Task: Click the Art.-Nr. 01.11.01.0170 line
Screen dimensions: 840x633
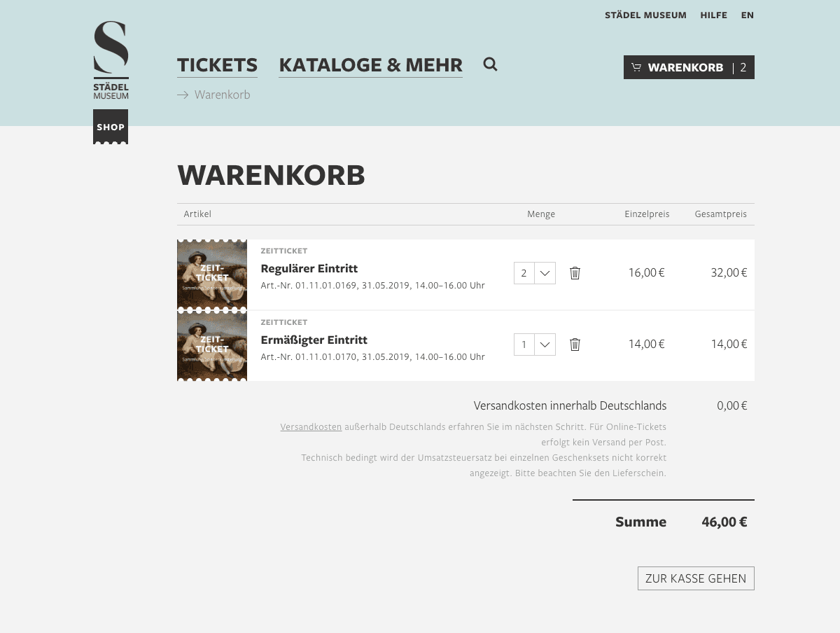Action: 372,356
